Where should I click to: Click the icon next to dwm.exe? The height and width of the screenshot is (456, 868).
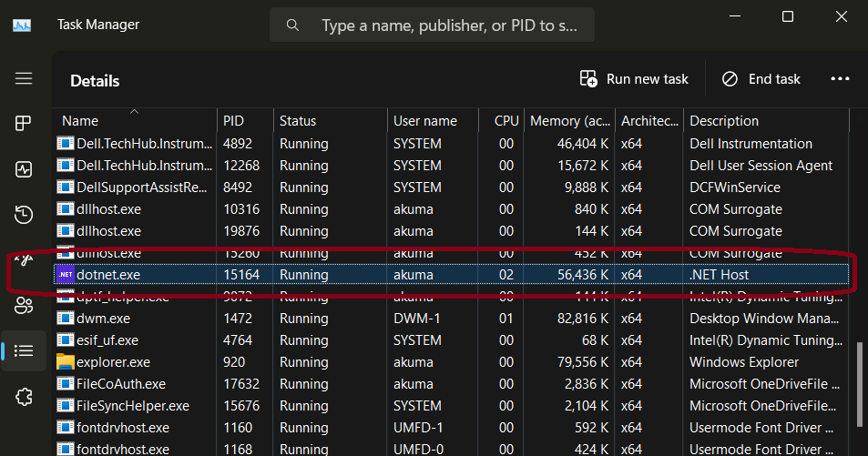click(66, 319)
